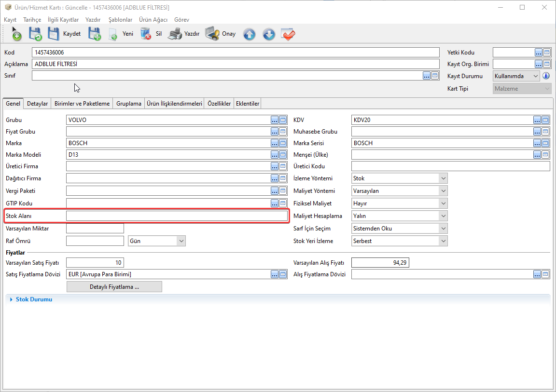This screenshot has width=556, height=392.
Task: Click the Onay approval stamp icon
Action: [212, 34]
